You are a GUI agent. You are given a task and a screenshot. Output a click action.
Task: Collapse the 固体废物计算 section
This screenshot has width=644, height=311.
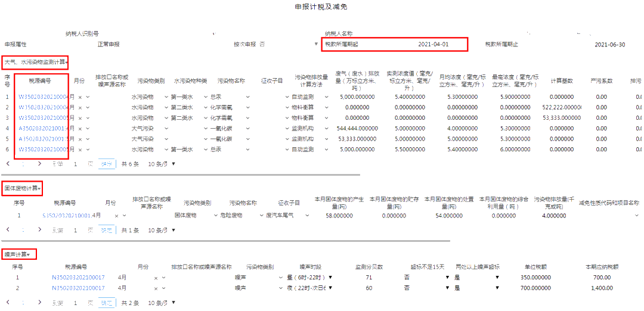click(x=23, y=189)
